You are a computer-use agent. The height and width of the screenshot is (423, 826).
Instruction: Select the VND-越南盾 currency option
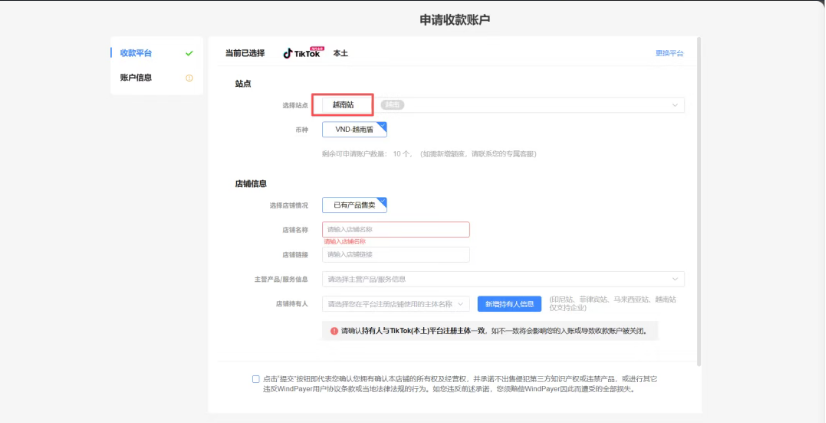click(355, 130)
